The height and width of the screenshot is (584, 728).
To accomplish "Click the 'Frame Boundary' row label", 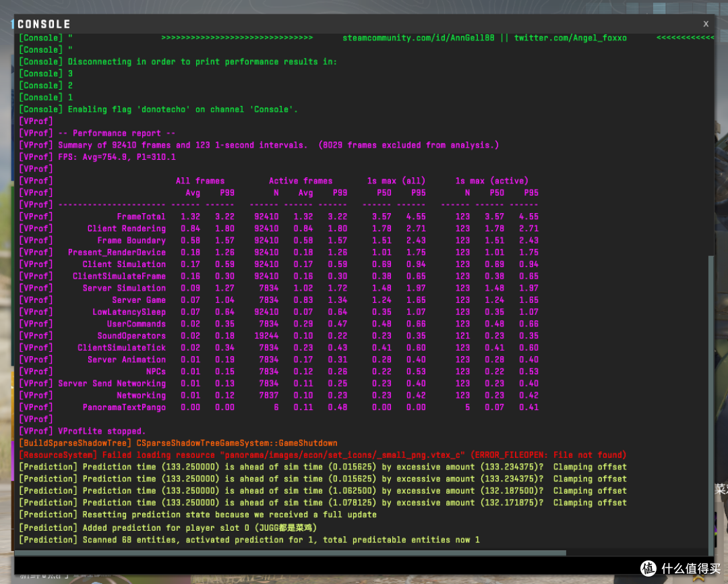I will [x=131, y=240].
